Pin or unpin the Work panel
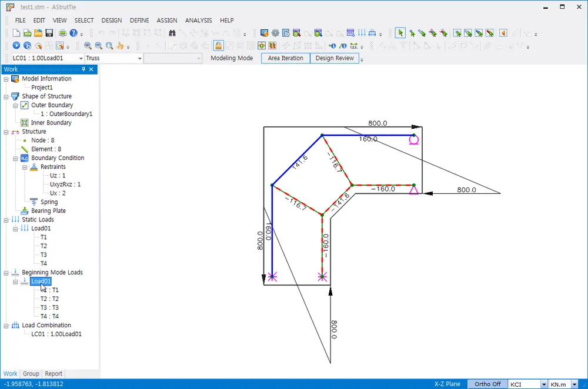 point(83,69)
